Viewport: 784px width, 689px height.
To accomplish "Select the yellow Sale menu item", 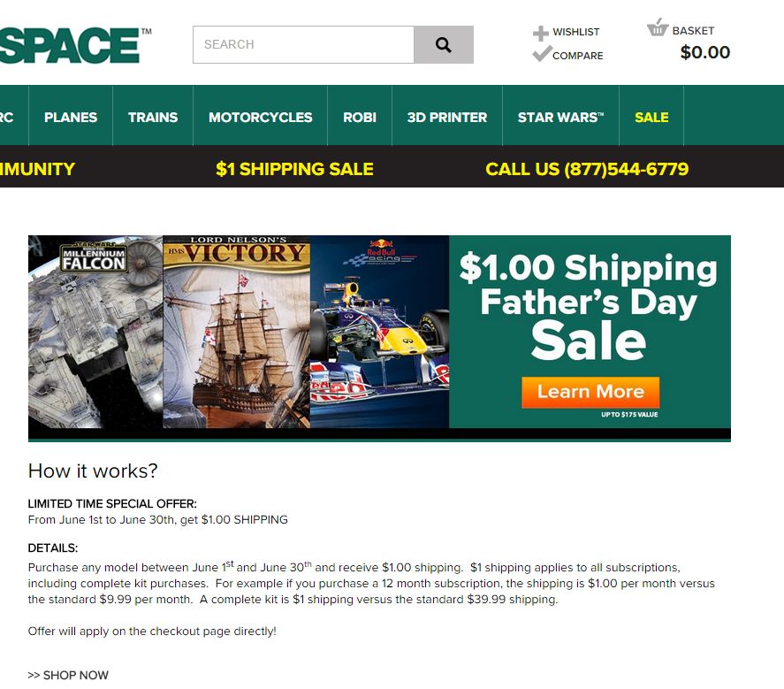I will click(x=651, y=117).
